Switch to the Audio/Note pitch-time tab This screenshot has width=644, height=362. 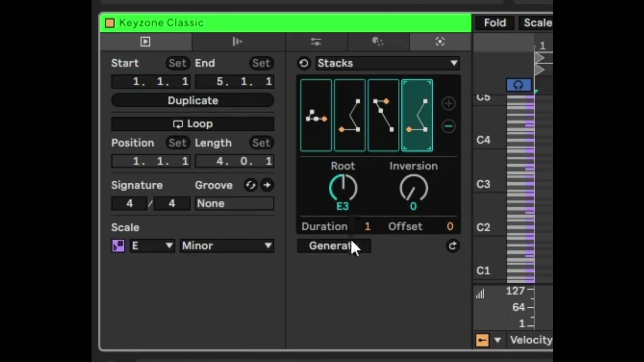pos(238,42)
